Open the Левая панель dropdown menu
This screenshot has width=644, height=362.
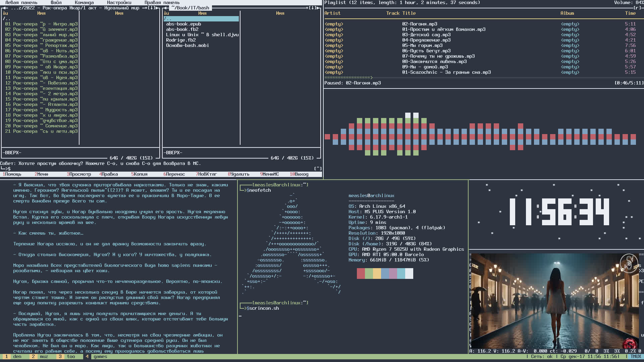click(21, 2)
